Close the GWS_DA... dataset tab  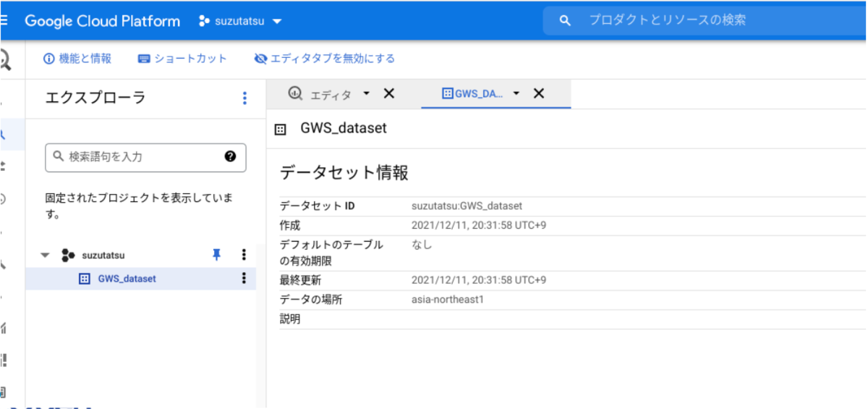point(538,93)
